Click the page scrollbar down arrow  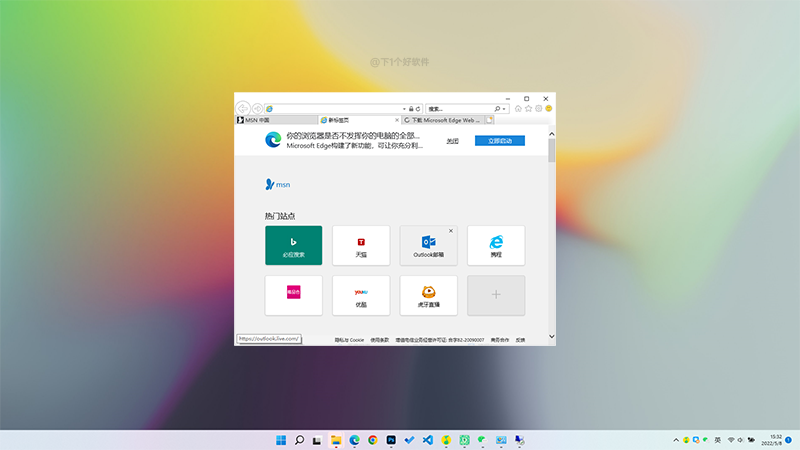(x=552, y=336)
